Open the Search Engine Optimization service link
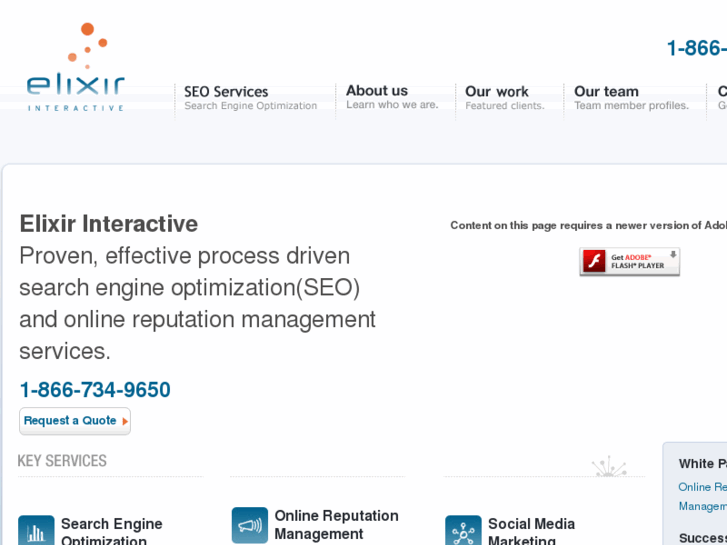Viewport: 727px width, 545px height. 111,532
